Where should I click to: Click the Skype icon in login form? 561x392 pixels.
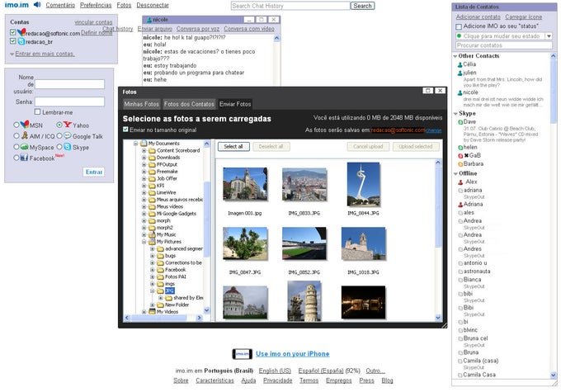68,146
